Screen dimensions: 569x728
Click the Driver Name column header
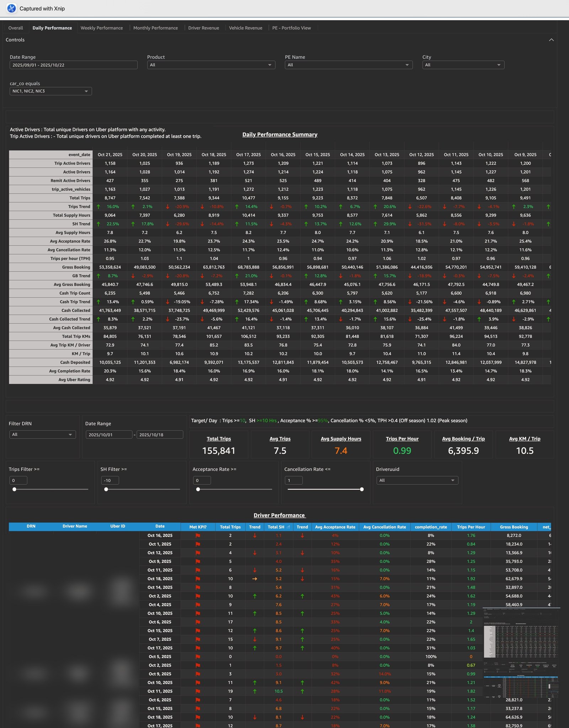[75, 526]
